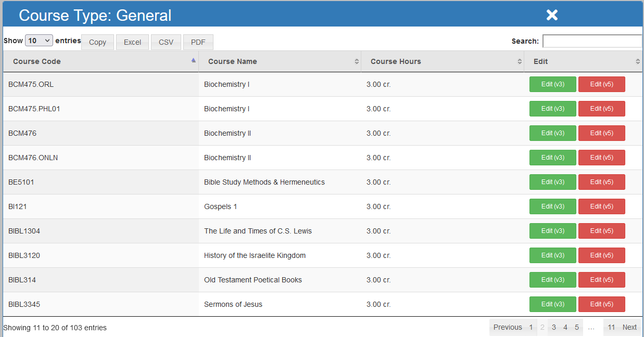Click Old Testament Poetical Books name
Viewport: 644px width, 337px height.
click(x=253, y=280)
